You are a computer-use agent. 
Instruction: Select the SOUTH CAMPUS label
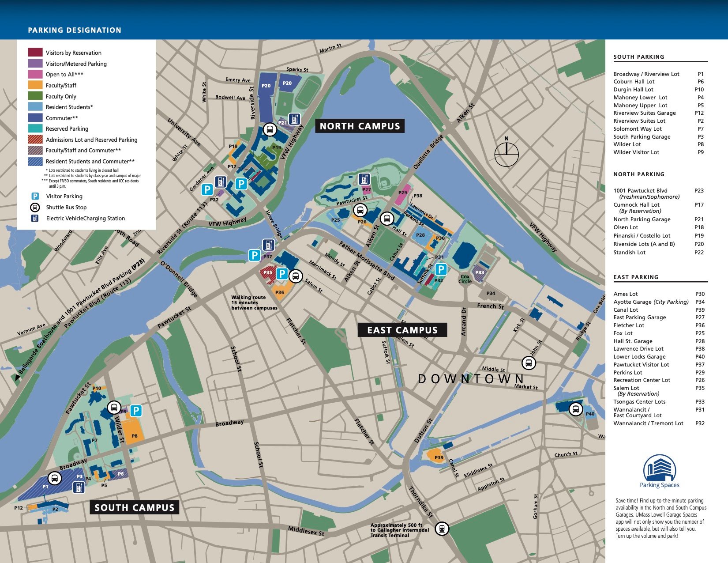(135, 507)
